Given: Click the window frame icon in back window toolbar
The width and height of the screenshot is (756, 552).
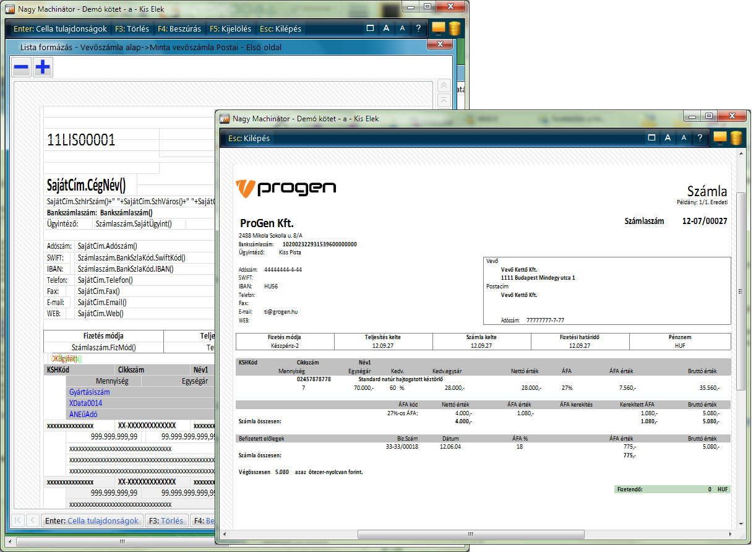Looking at the screenshot, I should [x=370, y=28].
